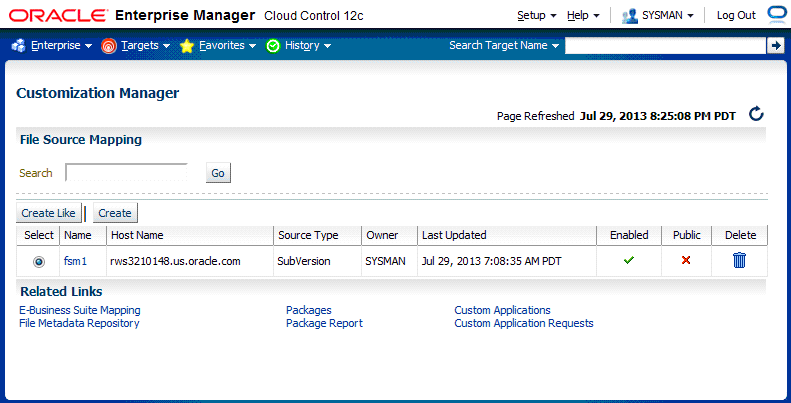The image size is (791, 403).
Task: Click the Page Refreshed timestamp text
Action: [x=616, y=116]
